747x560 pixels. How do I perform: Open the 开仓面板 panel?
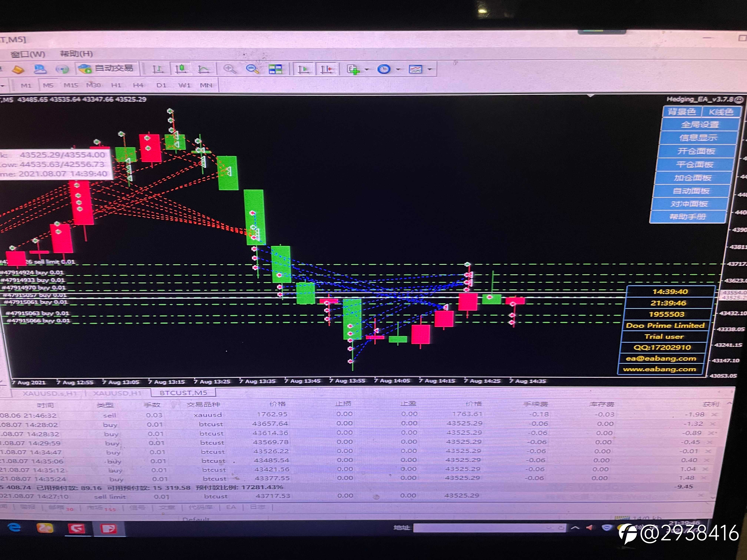pyautogui.click(x=696, y=151)
